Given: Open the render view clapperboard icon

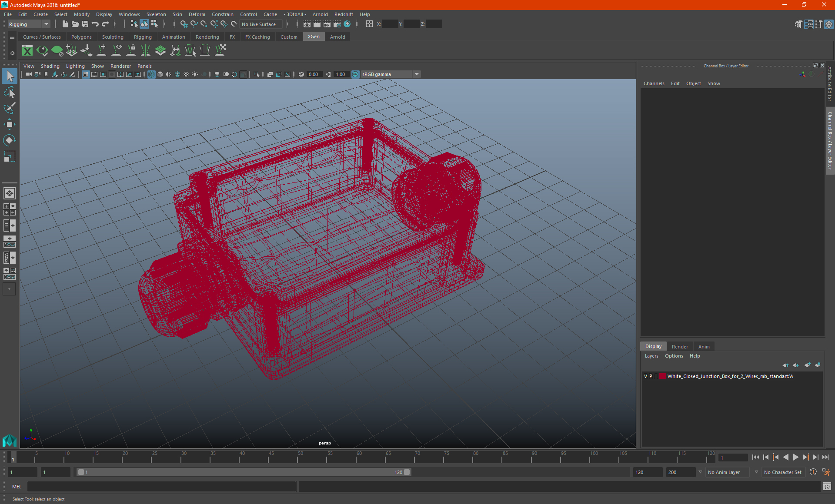Looking at the screenshot, I should [x=307, y=24].
